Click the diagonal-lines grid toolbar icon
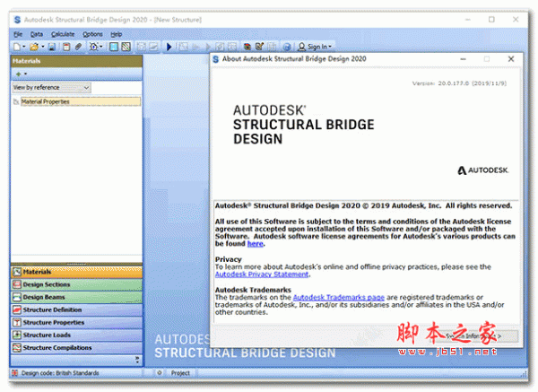The image size is (538, 392). click(126, 47)
